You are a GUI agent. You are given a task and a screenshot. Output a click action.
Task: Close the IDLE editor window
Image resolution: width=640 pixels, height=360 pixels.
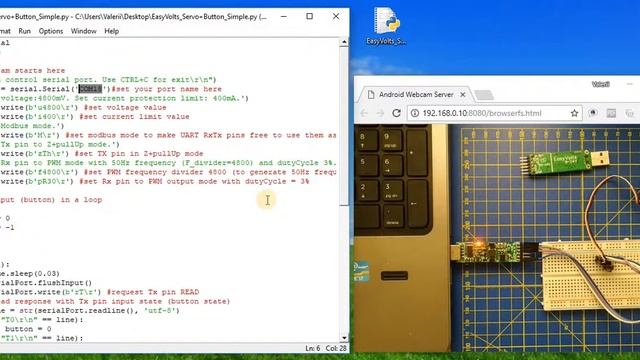click(336, 16)
